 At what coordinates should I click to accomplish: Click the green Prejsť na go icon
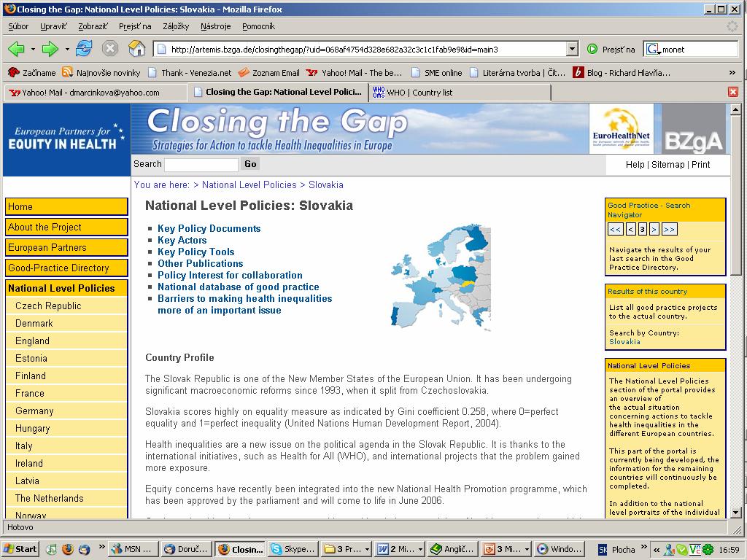tap(592, 49)
